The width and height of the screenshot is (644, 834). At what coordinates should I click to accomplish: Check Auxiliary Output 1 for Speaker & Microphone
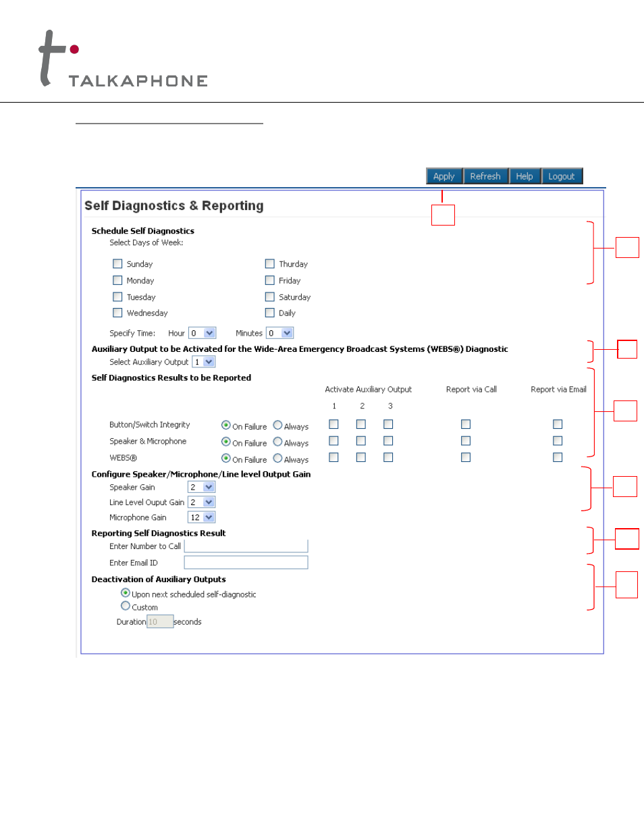pos(333,440)
